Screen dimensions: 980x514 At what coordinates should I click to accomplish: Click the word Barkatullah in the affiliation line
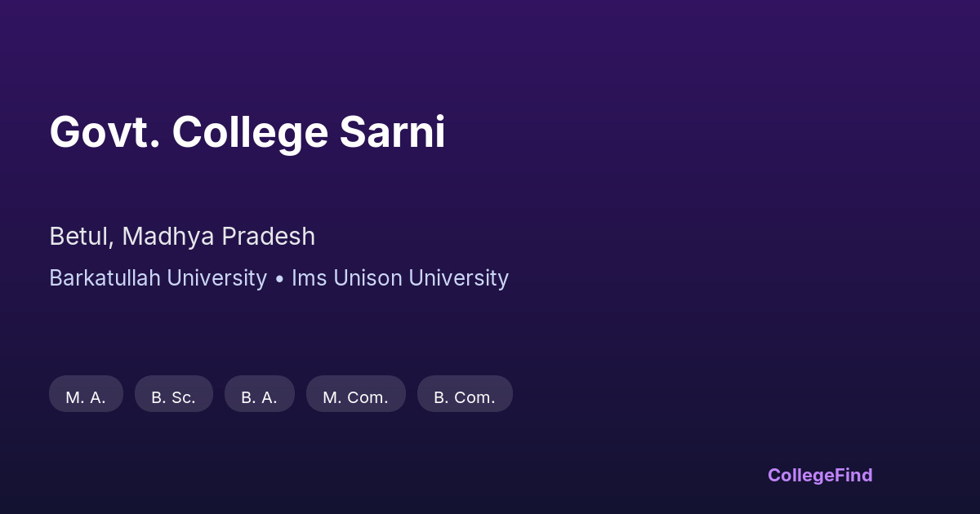103,278
